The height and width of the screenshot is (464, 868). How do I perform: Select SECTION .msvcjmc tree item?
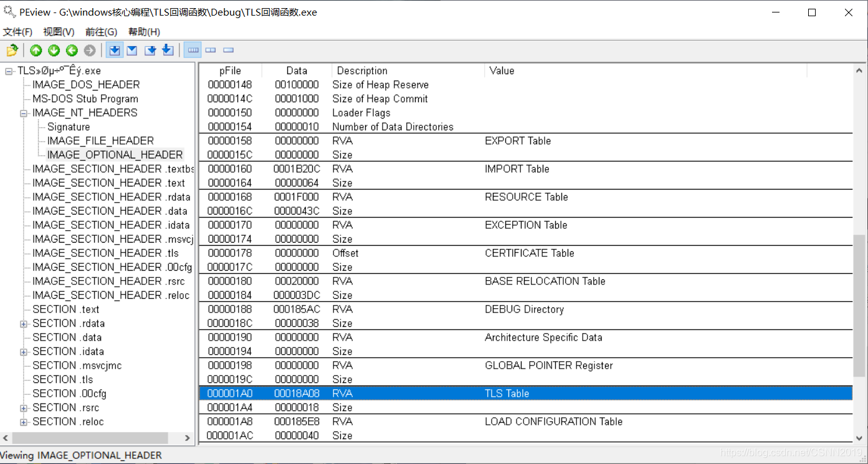[77, 365]
